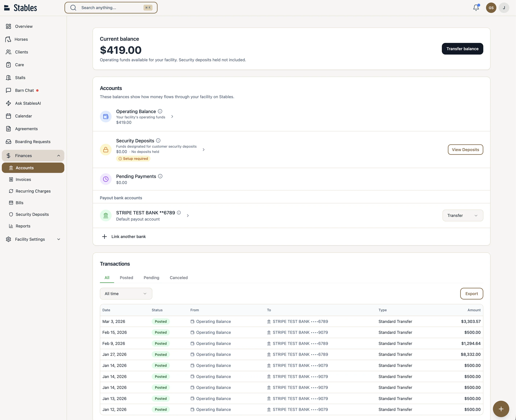Expand Operating Balance details chevron
Image resolution: width=516 pixels, height=420 pixels.
[x=172, y=117]
